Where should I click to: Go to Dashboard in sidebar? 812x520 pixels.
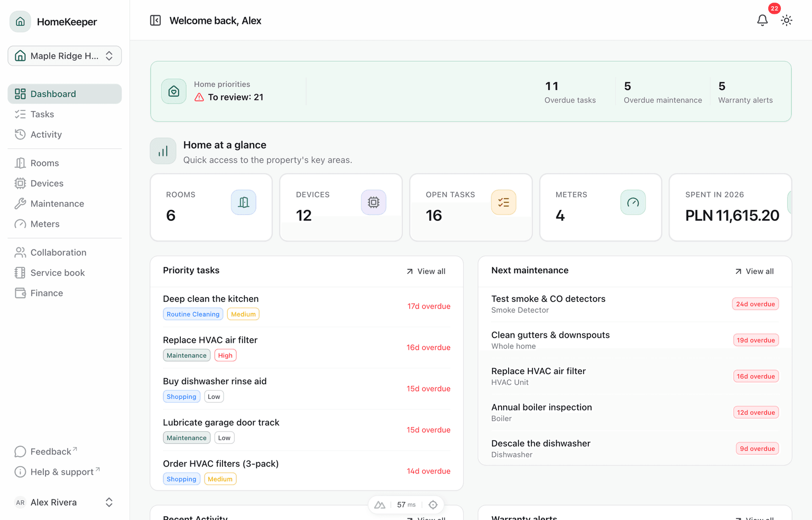pyautogui.click(x=64, y=94)
